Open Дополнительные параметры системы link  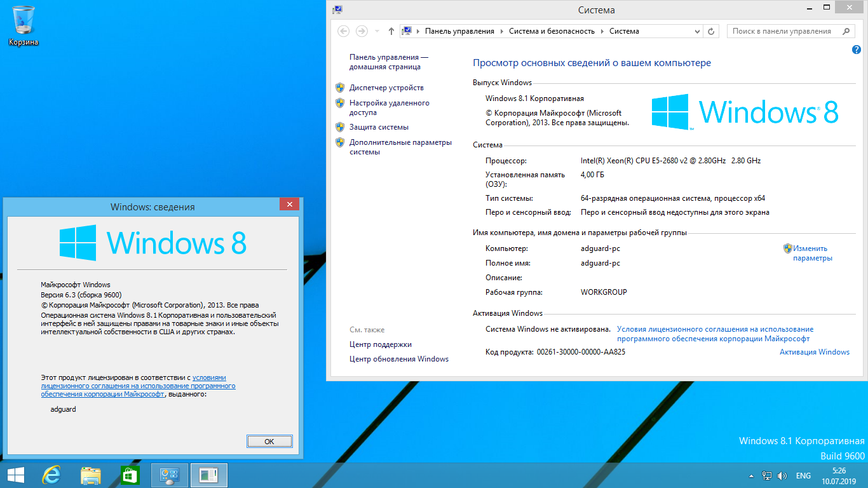(x=400, y=147)
